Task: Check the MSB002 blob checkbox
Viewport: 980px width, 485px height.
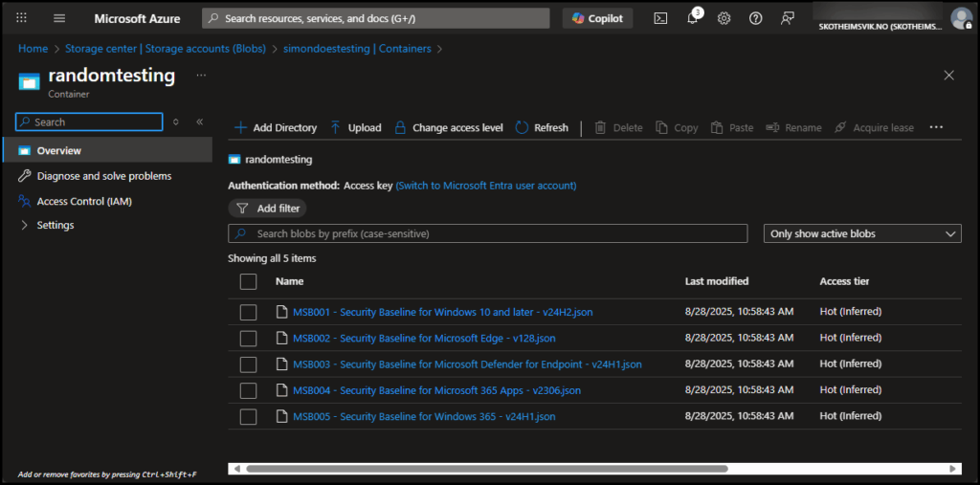Action: pyautogui.click(x=248, y=338)
